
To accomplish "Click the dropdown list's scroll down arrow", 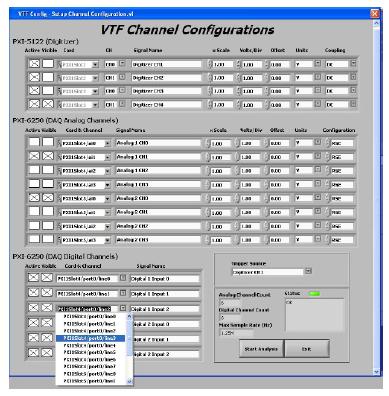I will click(130, 381).
